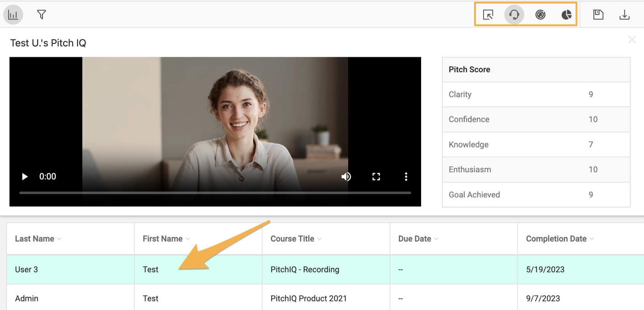Click the Confidence score row
Viewport: 644px width, 310px height.
(536, 119)
